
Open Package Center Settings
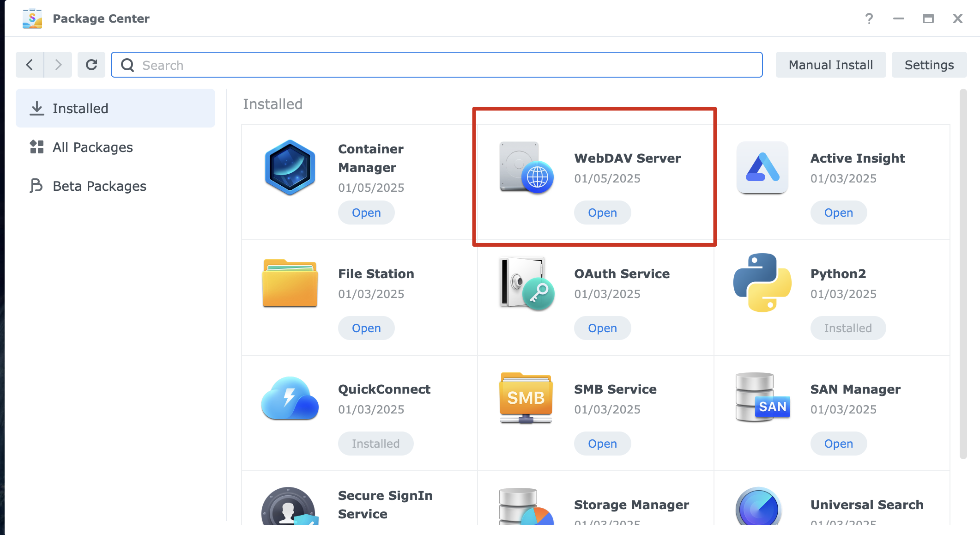point(929,65)
